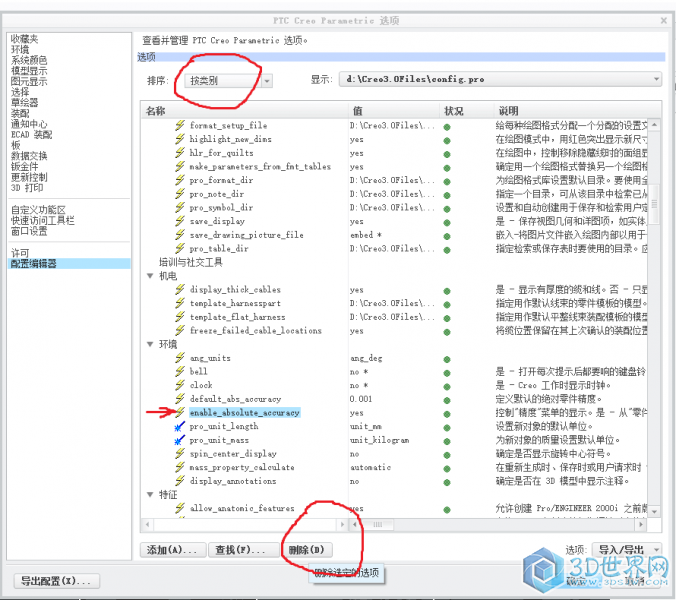The width and height of the screenshot is (676, 600).
Task: Click the 导出配置(X)... button
Action: 57,581
